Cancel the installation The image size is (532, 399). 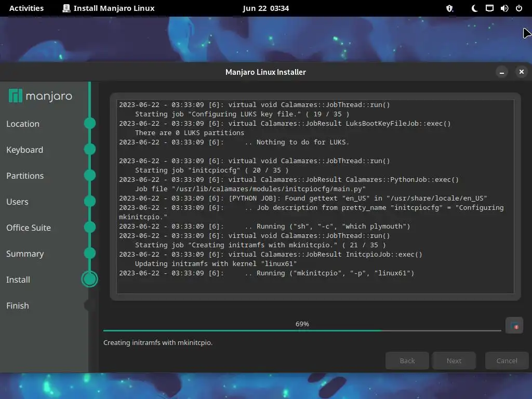507,361
